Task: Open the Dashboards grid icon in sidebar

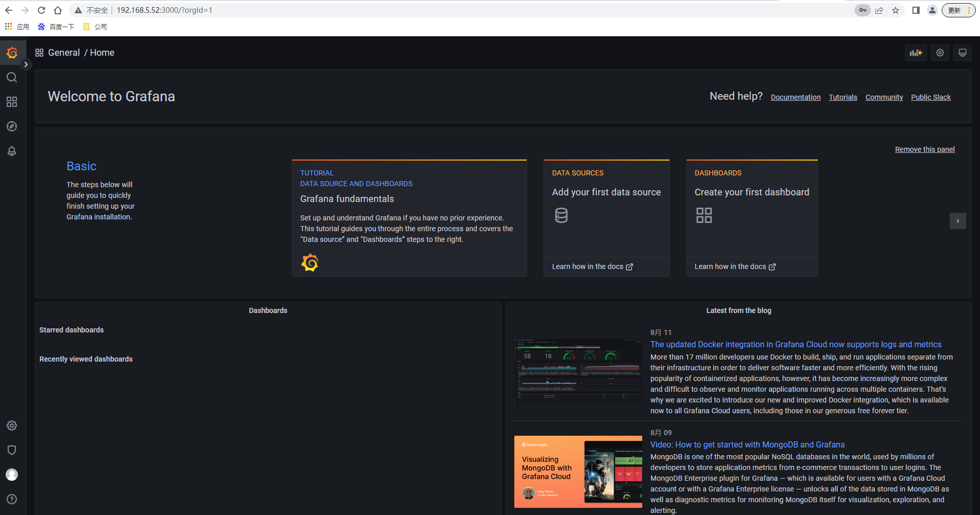Action: pyautogui.click(x=12, y=102)
